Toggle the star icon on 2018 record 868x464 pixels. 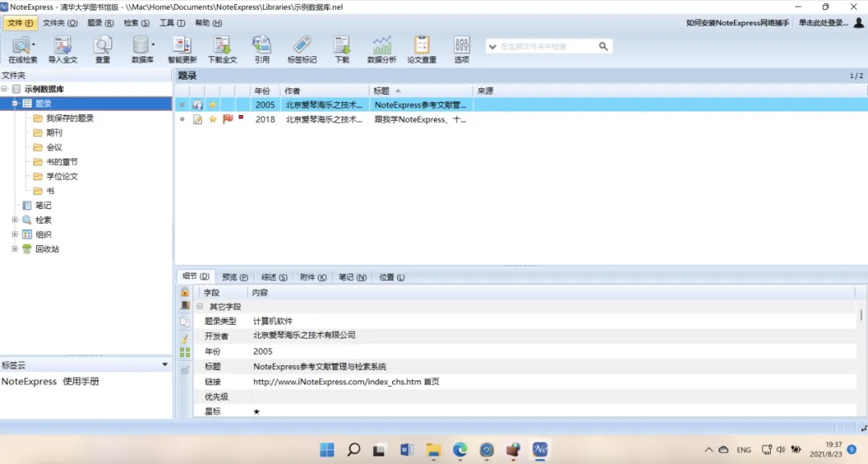coord(212,119)
